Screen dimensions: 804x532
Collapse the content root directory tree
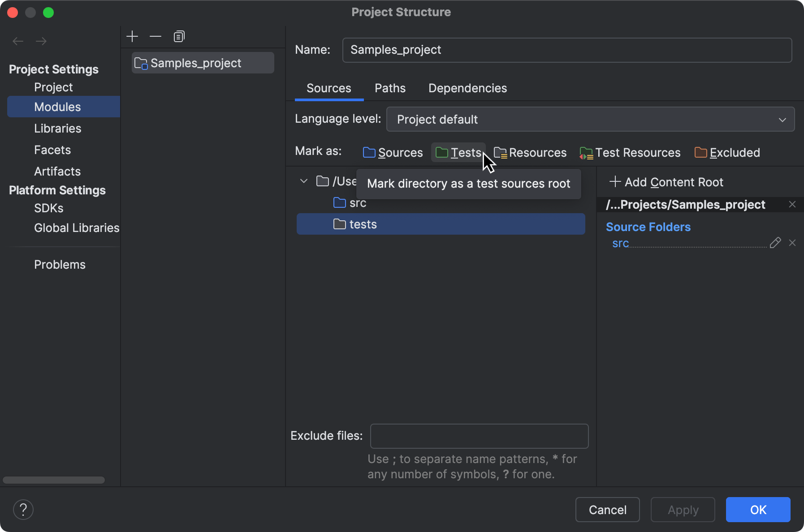click(x=303, y=181)
